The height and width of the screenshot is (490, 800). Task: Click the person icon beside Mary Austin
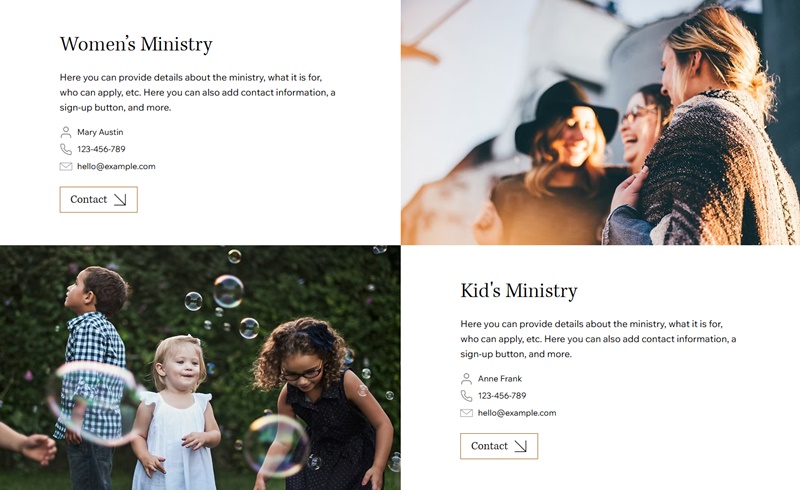(x=66, y=132)
